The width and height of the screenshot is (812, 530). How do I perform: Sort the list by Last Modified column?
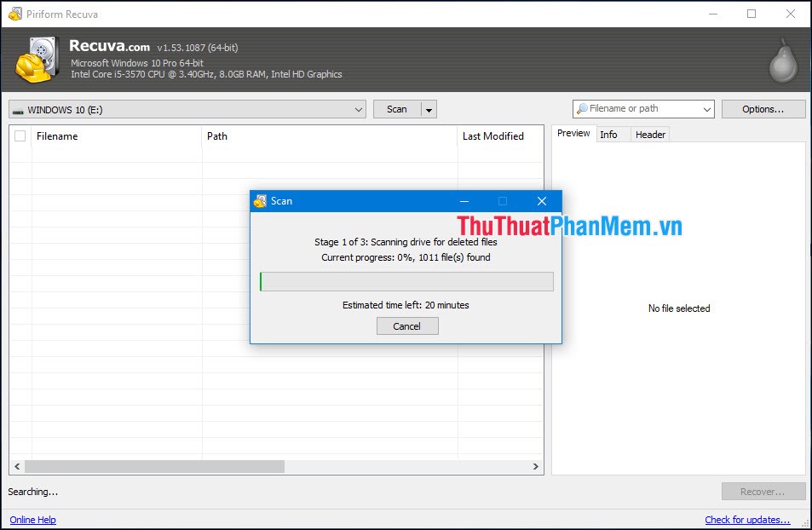tap(501, 136)
